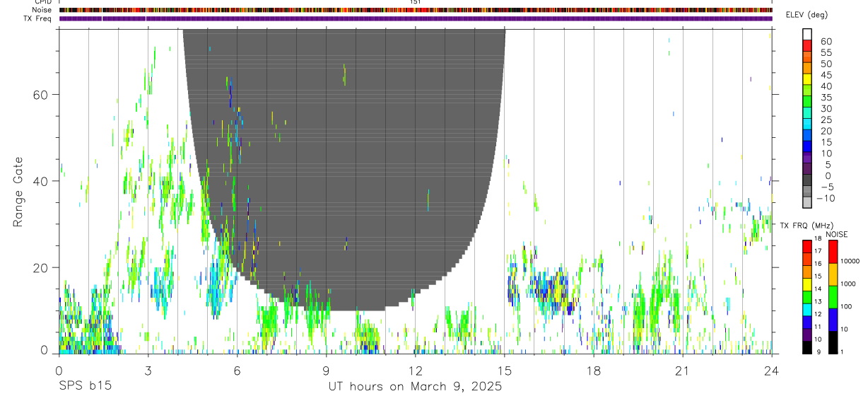
Task: Pick the gold segment of NOISE colorbar
Action: [833, 274]
